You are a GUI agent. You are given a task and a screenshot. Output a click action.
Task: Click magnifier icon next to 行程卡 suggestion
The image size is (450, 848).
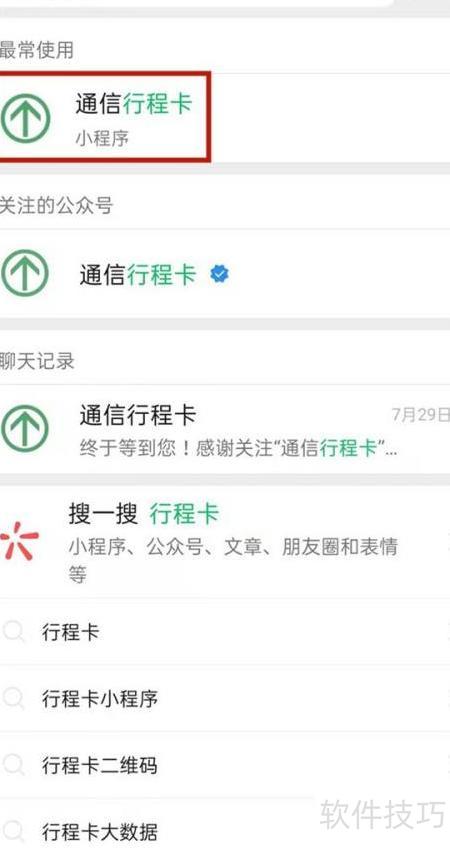click(x=14, y=632)
